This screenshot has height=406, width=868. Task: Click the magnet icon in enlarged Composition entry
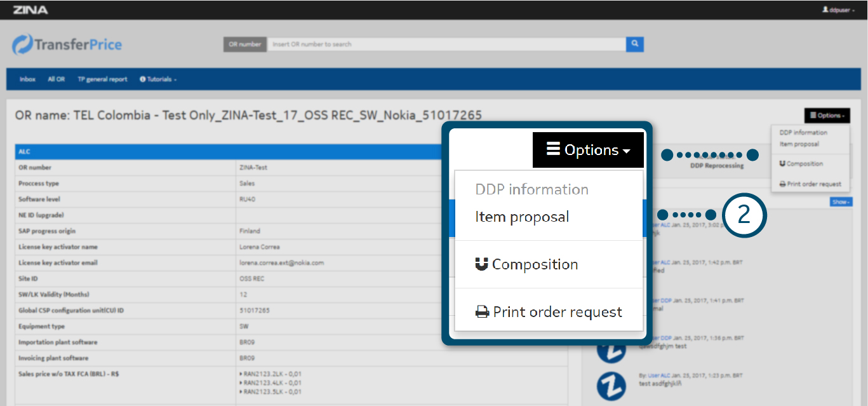tap(482, 264)
